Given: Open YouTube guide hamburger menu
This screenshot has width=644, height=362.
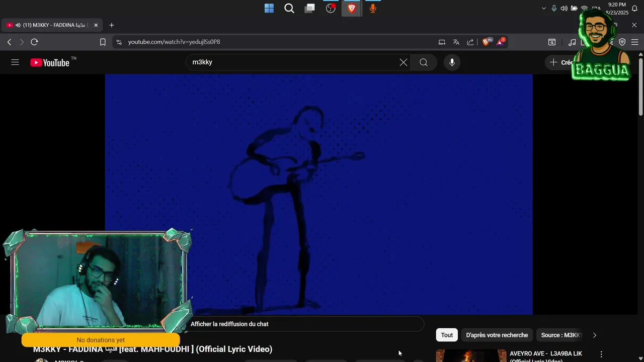Looking at the screenshot, I should click(15, 62).
